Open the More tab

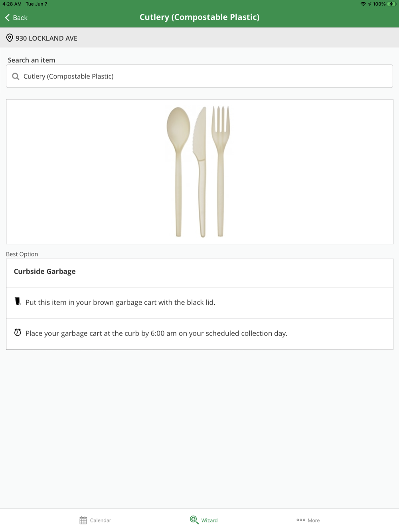(314, 520)
